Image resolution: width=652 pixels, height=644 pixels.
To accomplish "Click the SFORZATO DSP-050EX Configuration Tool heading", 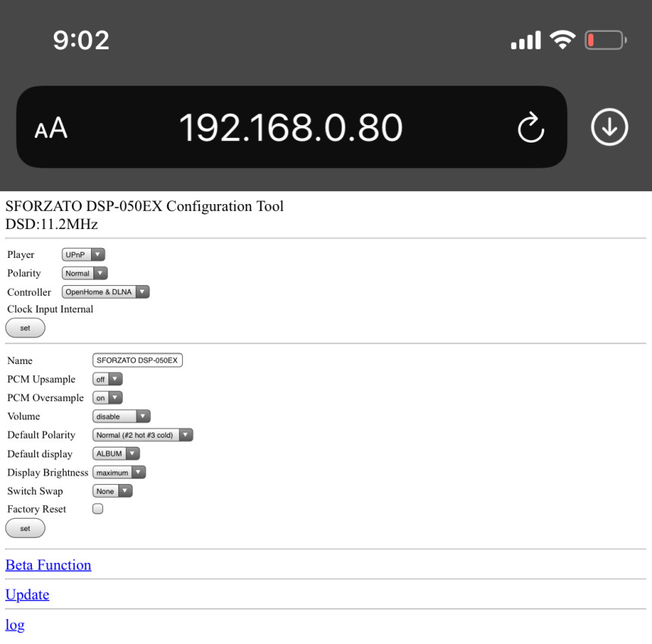I will tap(144, 206).
